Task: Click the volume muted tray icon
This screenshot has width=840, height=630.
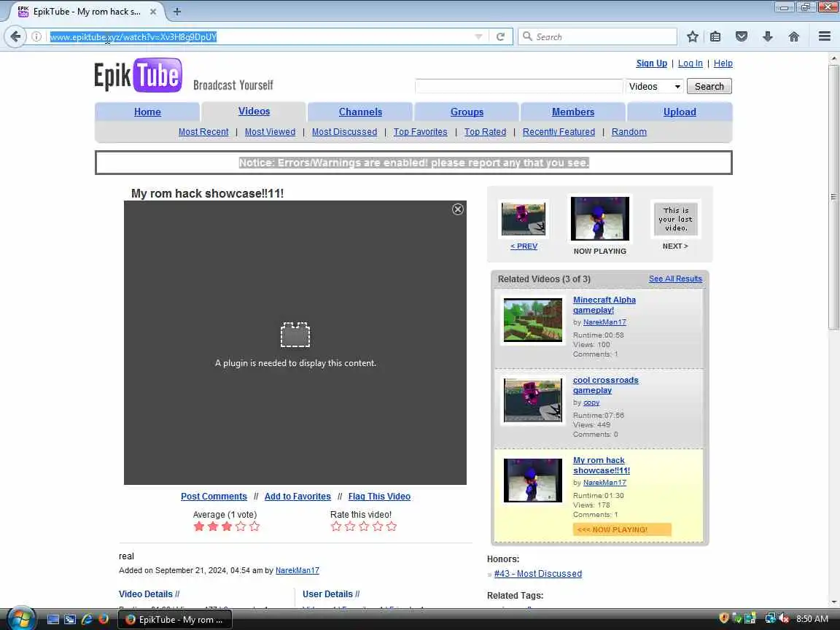Action: (785, 619)
